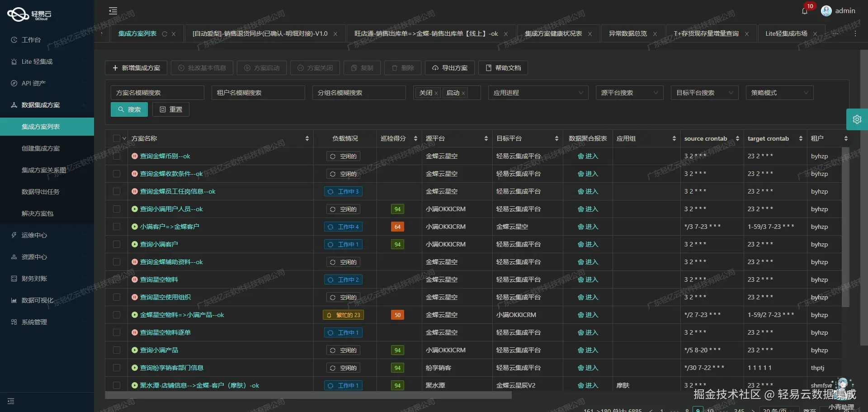Expand the 资源中心 sidebar menu
The width and height of the screenshot is (868, 412).
tap(47, 257)
